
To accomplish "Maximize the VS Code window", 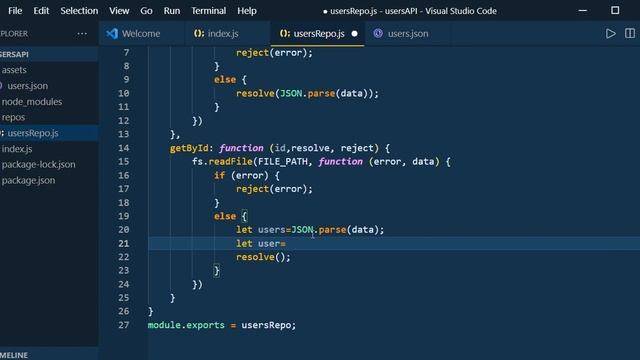I will pos(615,11).
